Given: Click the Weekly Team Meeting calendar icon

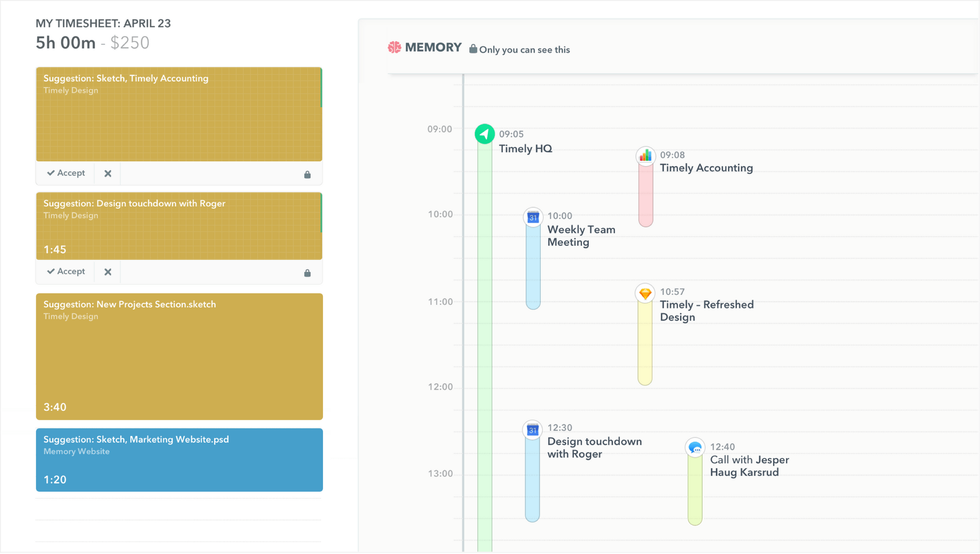Looking at the screenshot, I should (533, 217).
